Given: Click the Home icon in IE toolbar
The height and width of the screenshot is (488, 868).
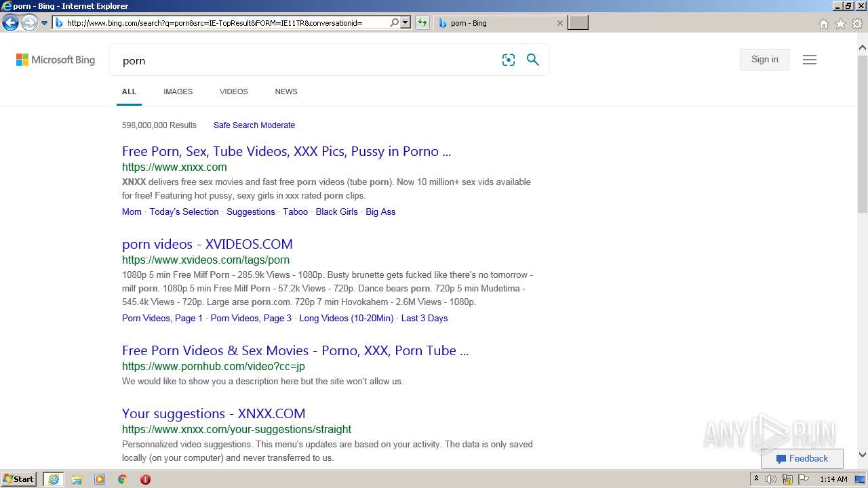Looking at the screenshot, I should click(823, 24).
